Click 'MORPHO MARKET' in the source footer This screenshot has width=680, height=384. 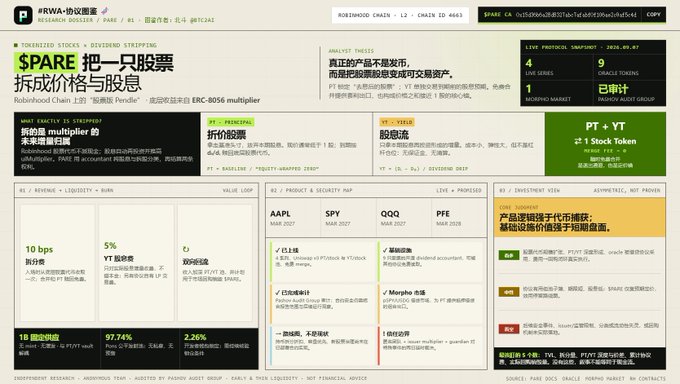[x=605, y=378]
